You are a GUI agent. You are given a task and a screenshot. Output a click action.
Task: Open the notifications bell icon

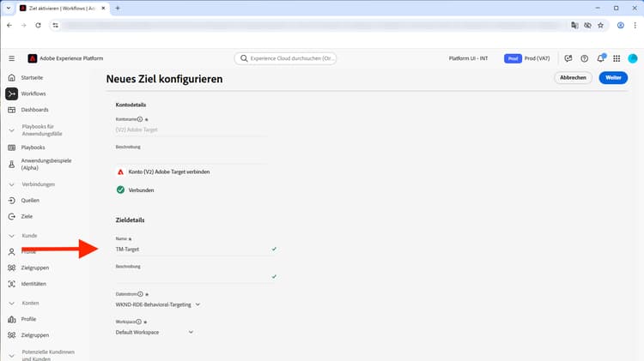[600, 58]
